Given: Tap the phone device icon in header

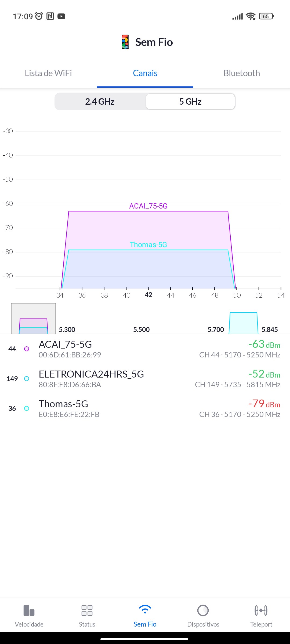Looking at the screenshot, I should point(125,42).
